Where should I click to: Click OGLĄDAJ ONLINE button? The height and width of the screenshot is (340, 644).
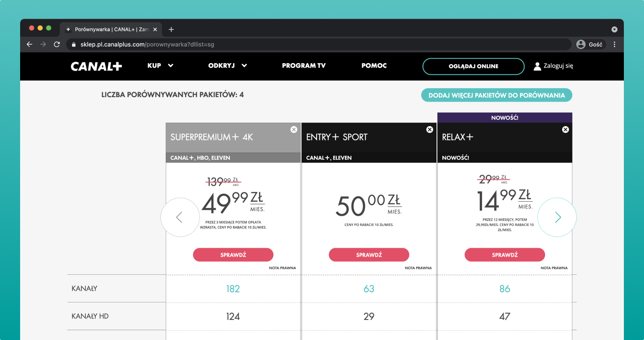click(x=473, y=66)
